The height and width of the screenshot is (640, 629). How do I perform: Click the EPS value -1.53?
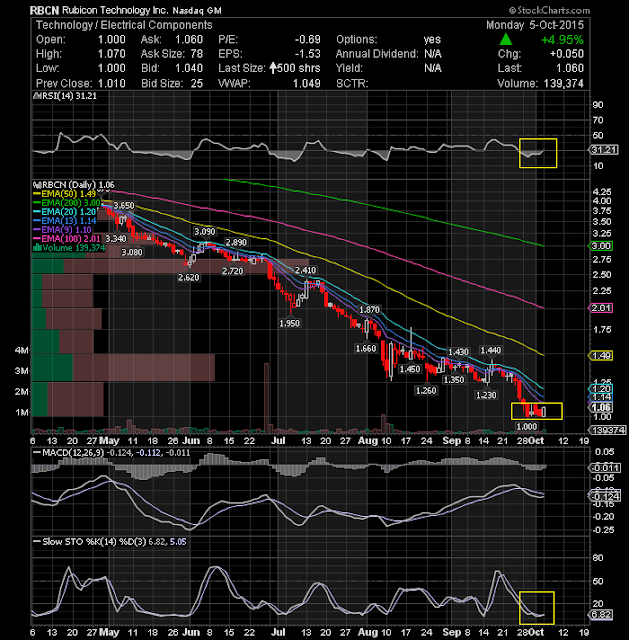click(x=307, y=54)
